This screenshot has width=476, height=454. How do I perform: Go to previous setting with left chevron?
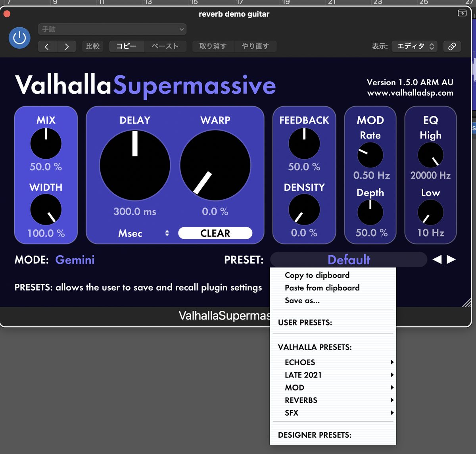tap(47, 46)
